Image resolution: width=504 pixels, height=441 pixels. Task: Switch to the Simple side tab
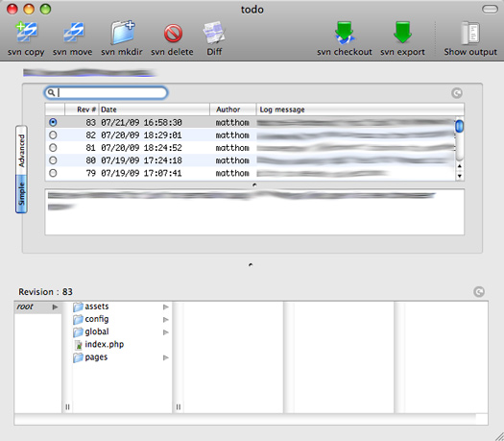[x=21, y=194]
